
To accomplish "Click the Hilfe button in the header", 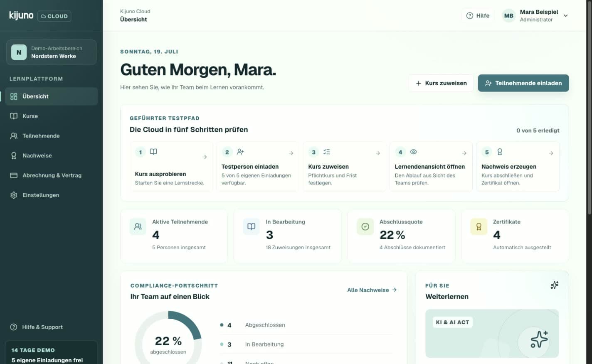I will (478, 16).
